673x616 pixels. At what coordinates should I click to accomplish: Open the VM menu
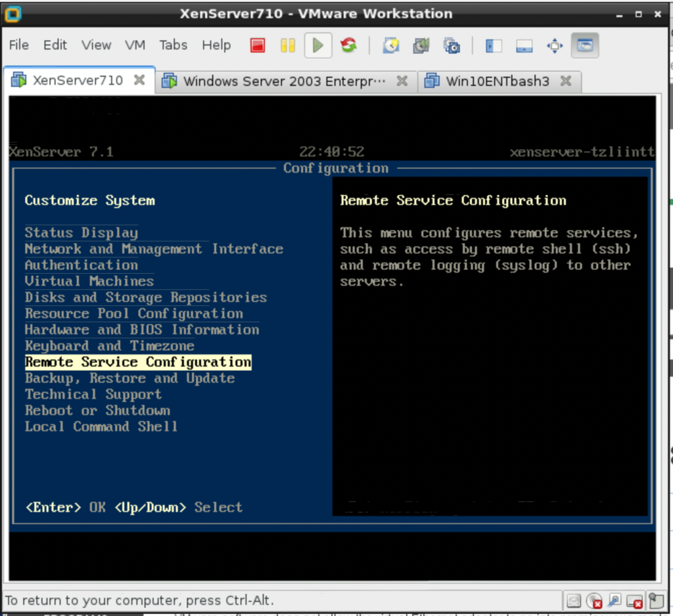[135, 45]
